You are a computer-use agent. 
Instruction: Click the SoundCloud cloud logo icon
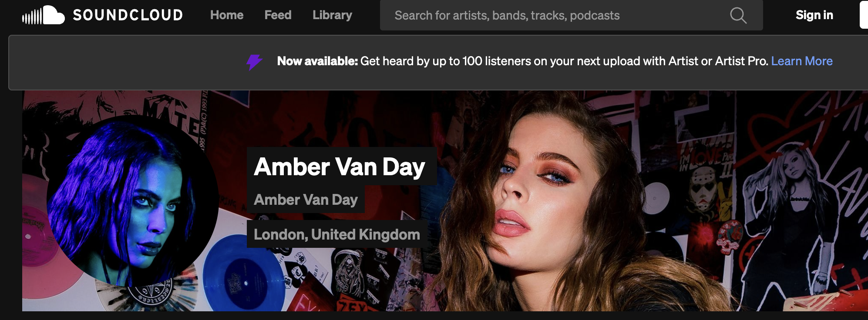click(44, 15)
